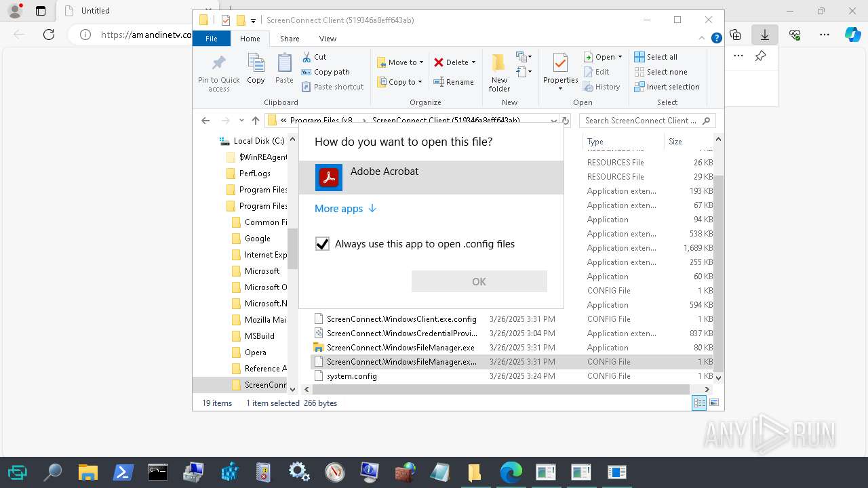Click the Explorer back arrow
The width and height of the screenshot is (868, 488).
[205, 121]
